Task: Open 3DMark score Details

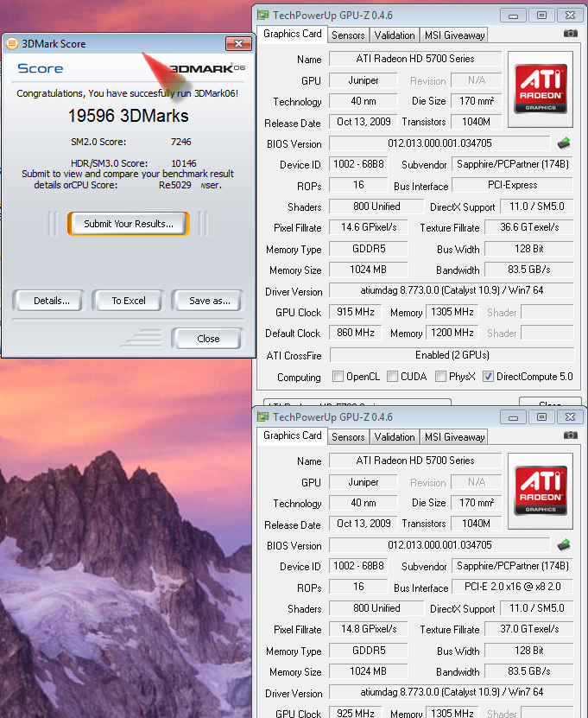Action: pos(48,301)
